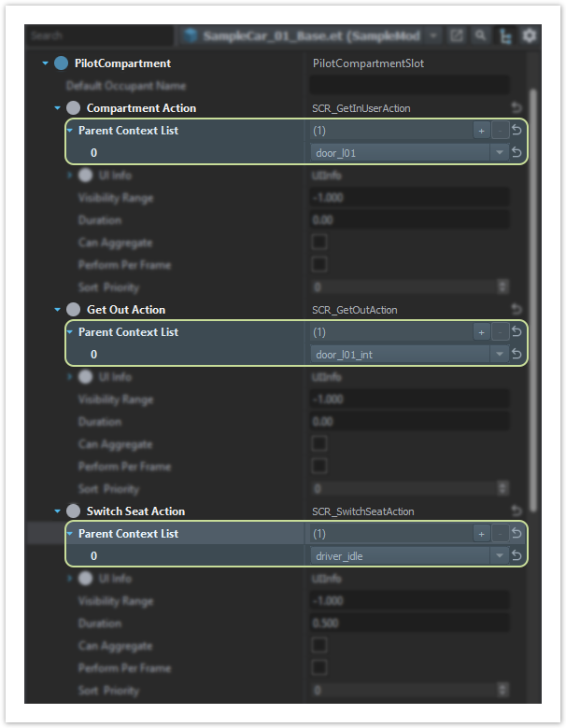
Task: Click the add (+) button for Compartment Action's Parent Context List
Action: [x=481, y=131]
